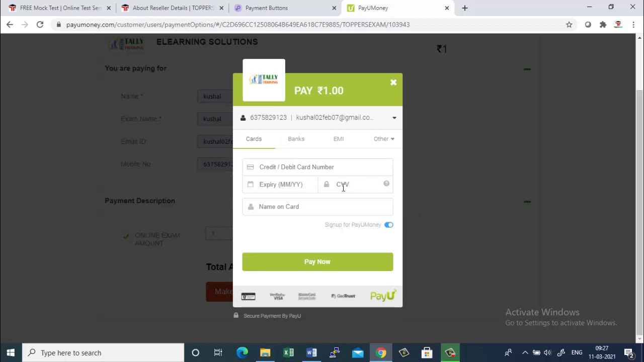The height and width of the screenshot is (362, 644).
Task: Go back to the previous page
Action: click(10, 25)
